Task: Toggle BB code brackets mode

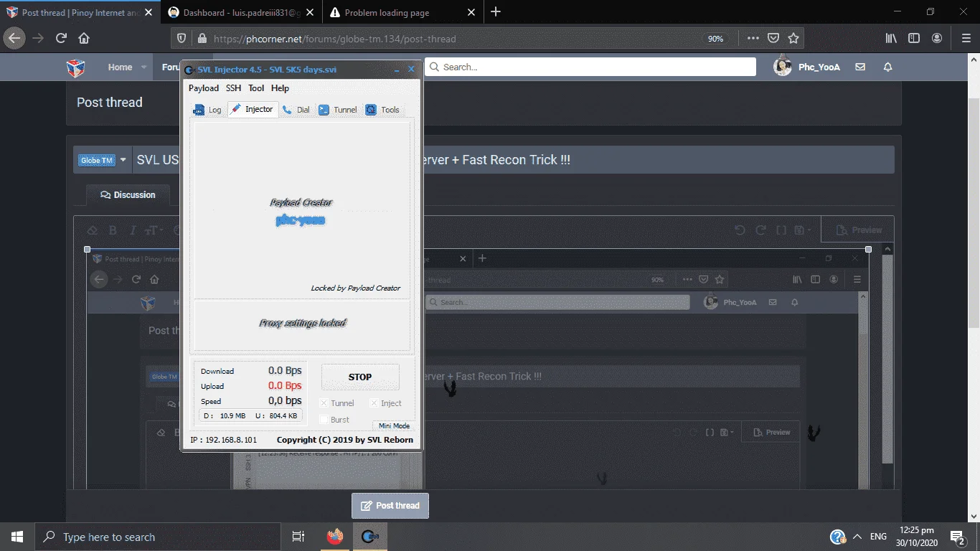Action: [x=782, y=230]
